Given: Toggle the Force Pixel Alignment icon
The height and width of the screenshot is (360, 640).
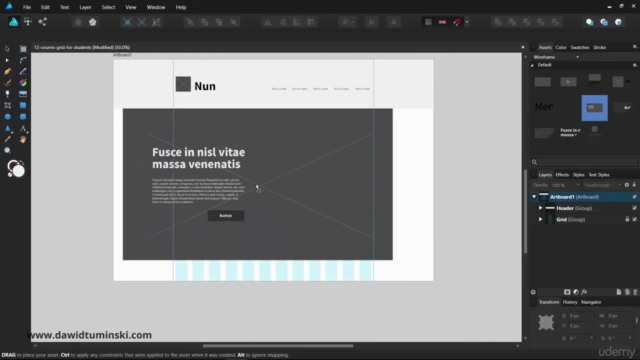Looking at the screenshot, I should point(428,22).
